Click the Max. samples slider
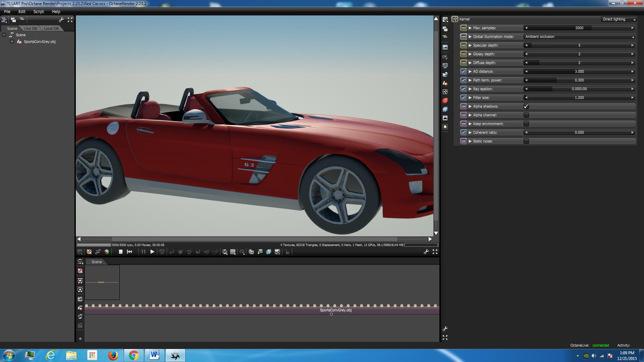Screen dimensions: 644x362 click(x=579, y=28)
